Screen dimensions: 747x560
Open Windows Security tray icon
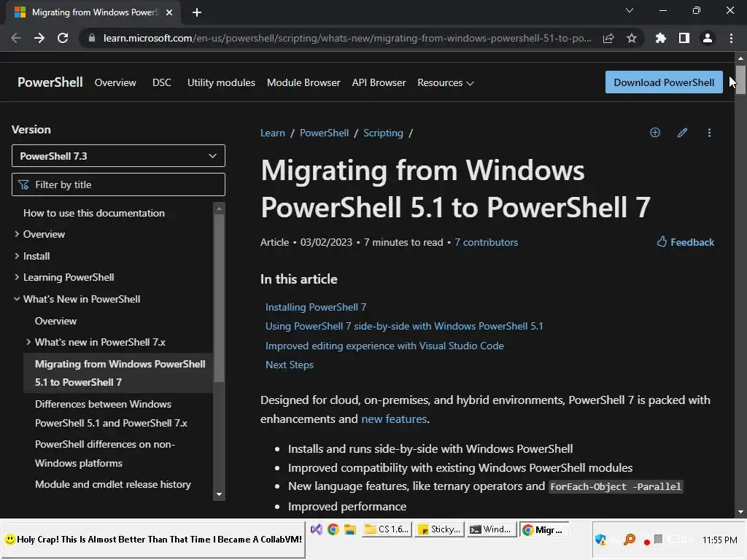tap(600, 540)
